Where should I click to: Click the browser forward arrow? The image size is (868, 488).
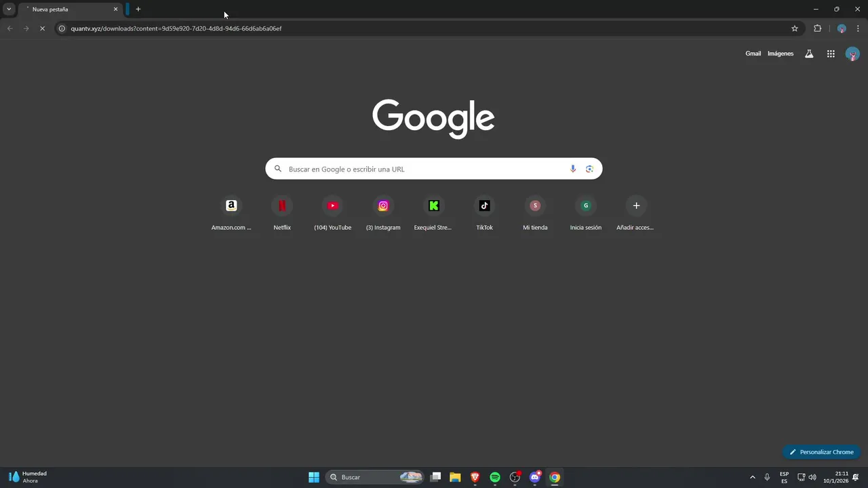[x=26, y=28]
